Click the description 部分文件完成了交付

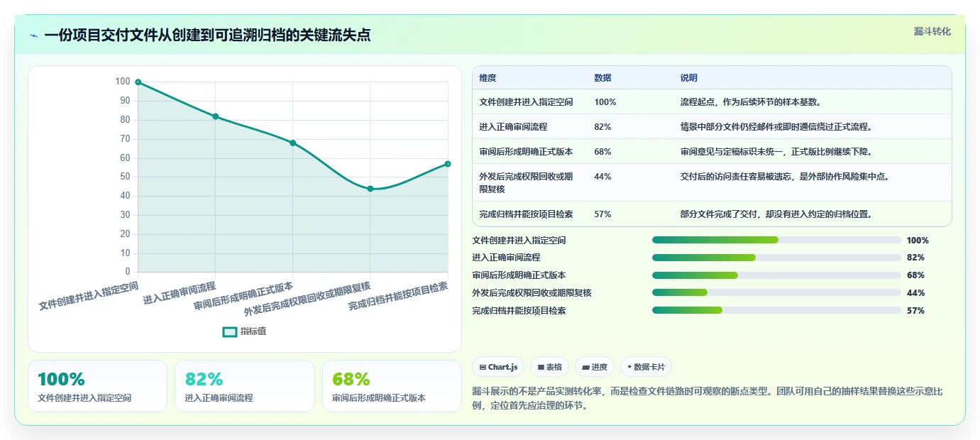(x=776, y=214)
